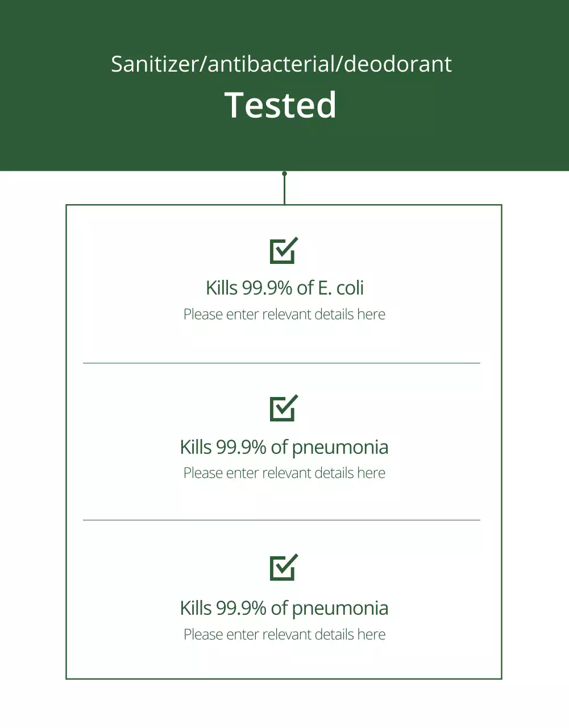Screen dimensions: 569x728
Task: Select "pneumonia" in the middle section heading
Action: [340, 447]
